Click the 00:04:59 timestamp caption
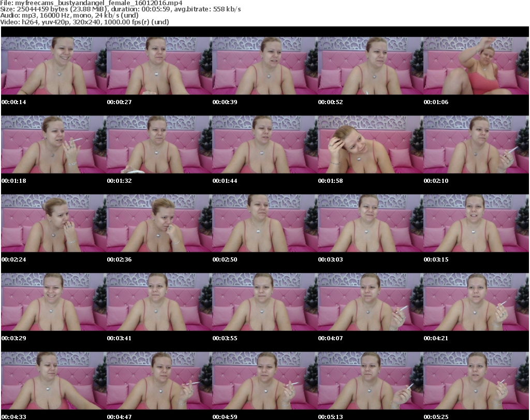 [x=225, y=417]
